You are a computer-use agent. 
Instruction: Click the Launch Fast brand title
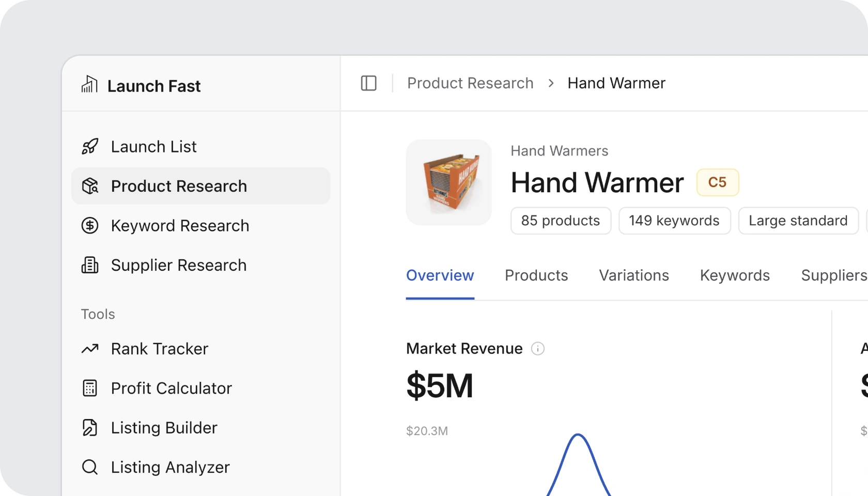coord(154,86)
